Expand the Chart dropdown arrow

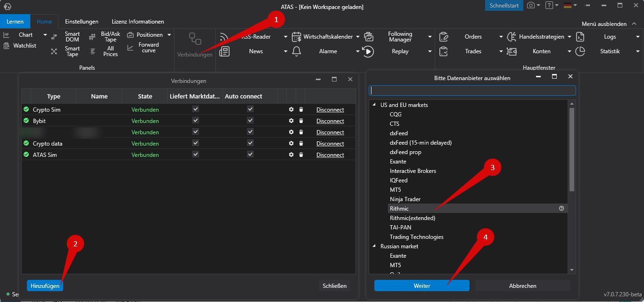pos(45,35)
